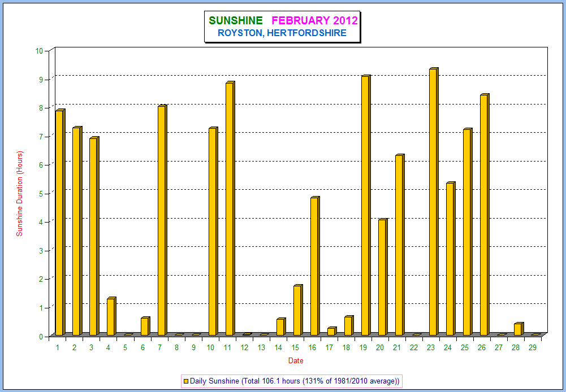Screen dimensions: 566x392
Task: Select the tallest bar for date 23
Action: click(x=434, y=202)
